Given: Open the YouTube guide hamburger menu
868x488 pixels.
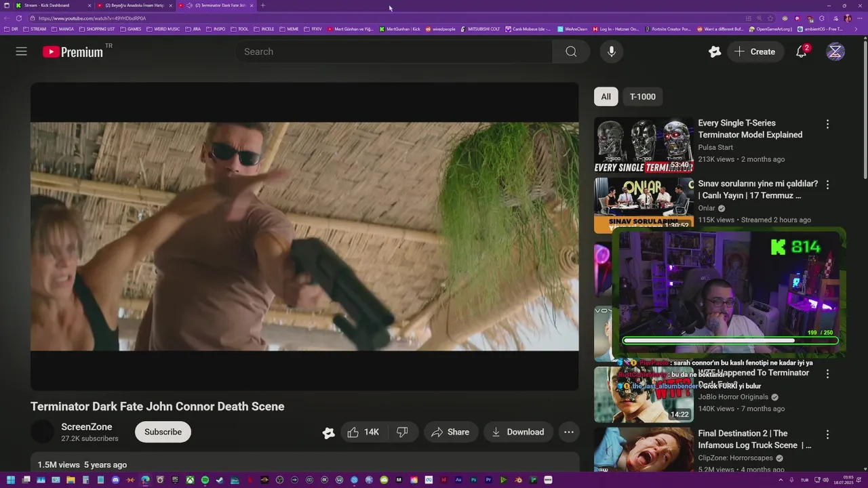Looking at the screenshot, I should pyautogui.click(x=22, y=52).
